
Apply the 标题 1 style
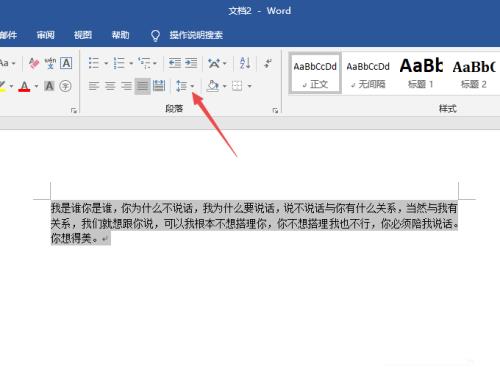pyautogui.click(x=421, y=74)
